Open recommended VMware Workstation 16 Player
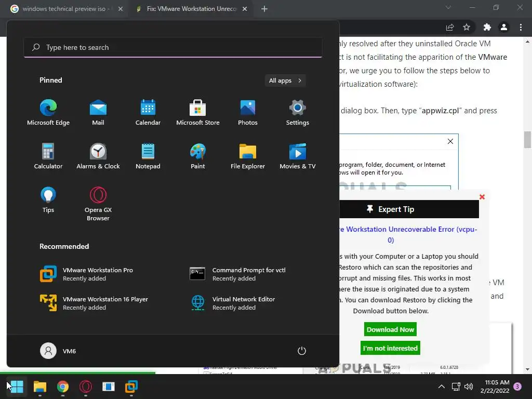Viewport: 532px width, 399px height. tap(94, 303)
